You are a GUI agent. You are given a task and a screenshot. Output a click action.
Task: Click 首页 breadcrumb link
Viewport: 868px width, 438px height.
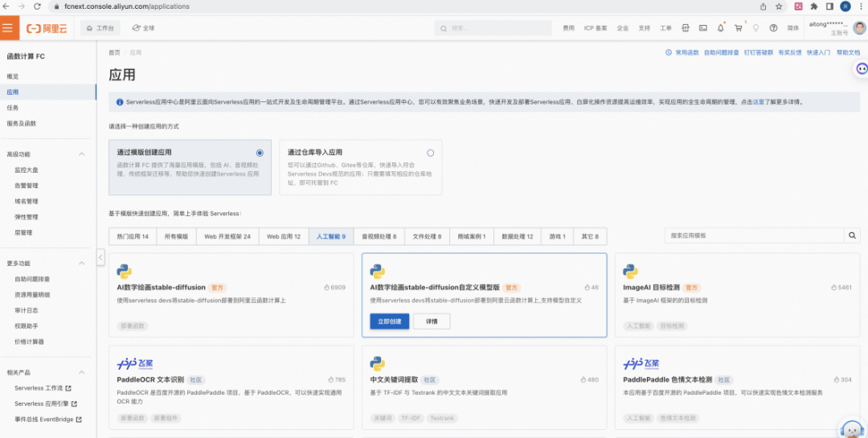[x=114, y=52]
